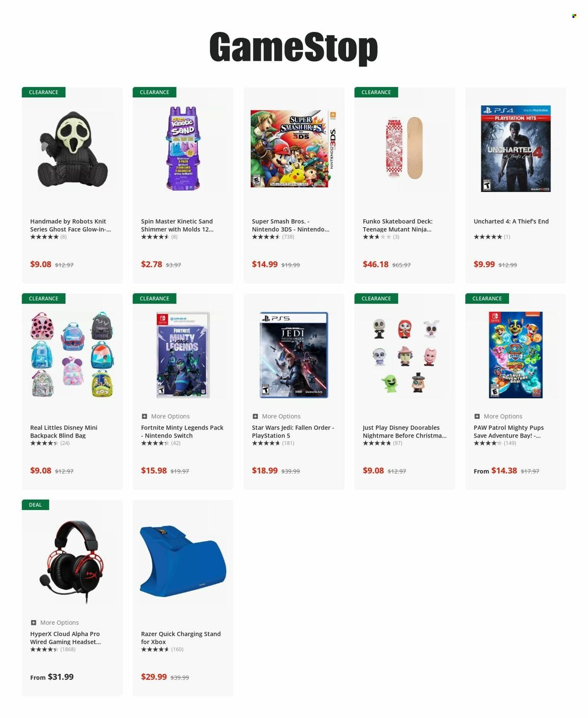Click the $18.99 Star Wars Jedi price
Screen dimensions: 588x718
pos(265,471)
